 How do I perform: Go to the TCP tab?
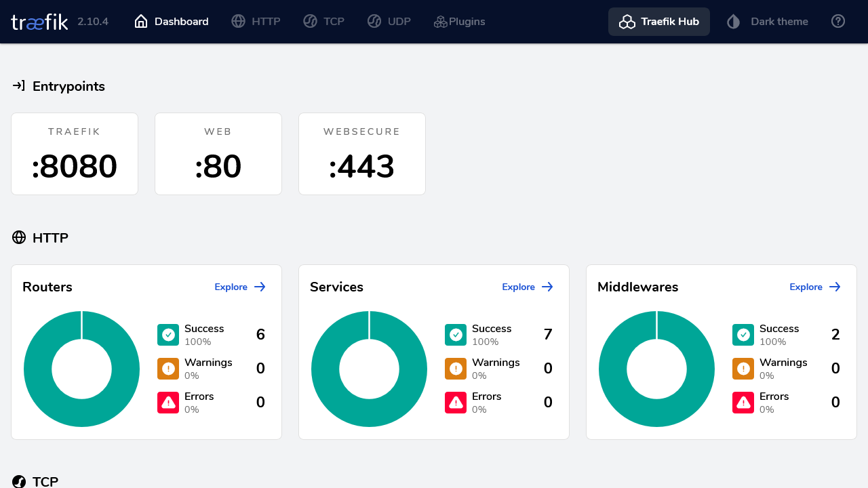click(x=323, y=22)
